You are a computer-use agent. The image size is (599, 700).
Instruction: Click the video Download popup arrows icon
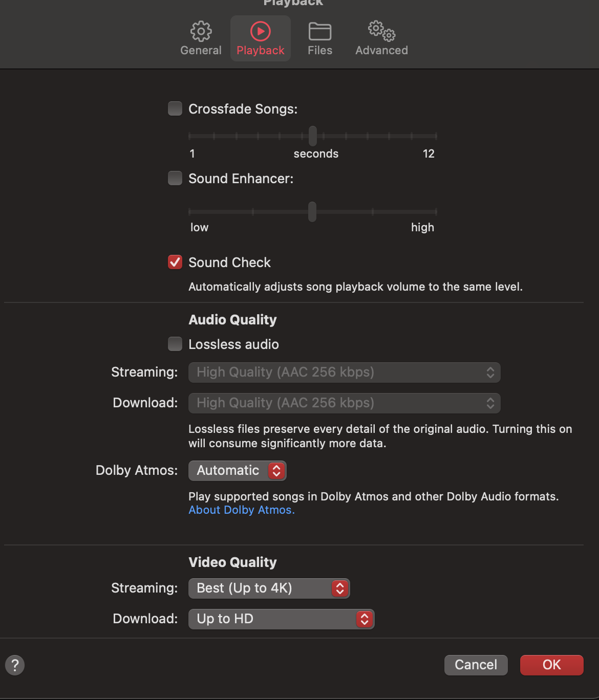[x=365, y=619]
